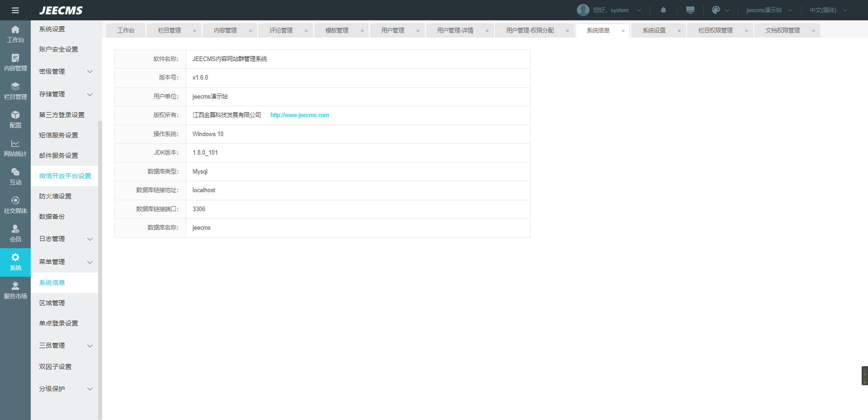The width and height of the screenshot is (868, 420).
Task: Click the side menu vertical scrollbar
Action: coord(100,270)
